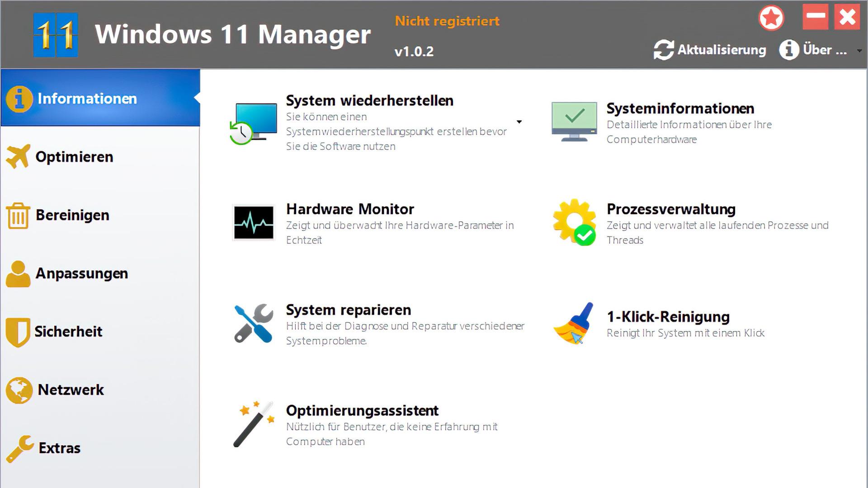Viewport: 868px width, 488px height.
Task: Open the Über ... menu
Action: (813, 50)
